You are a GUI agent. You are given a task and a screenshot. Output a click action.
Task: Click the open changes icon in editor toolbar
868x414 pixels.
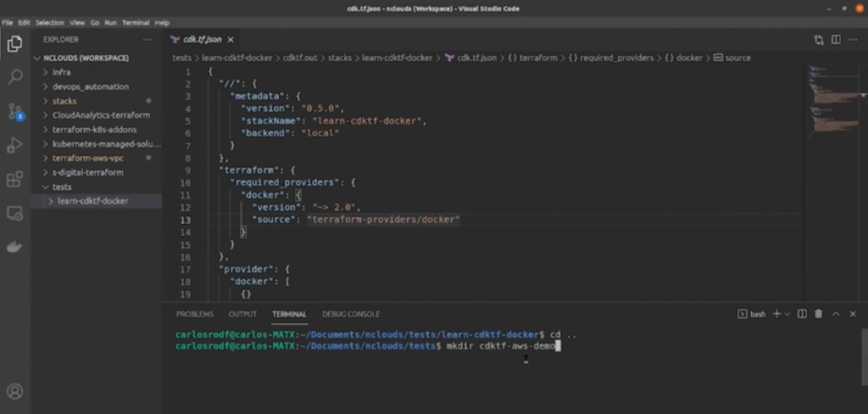819,40
